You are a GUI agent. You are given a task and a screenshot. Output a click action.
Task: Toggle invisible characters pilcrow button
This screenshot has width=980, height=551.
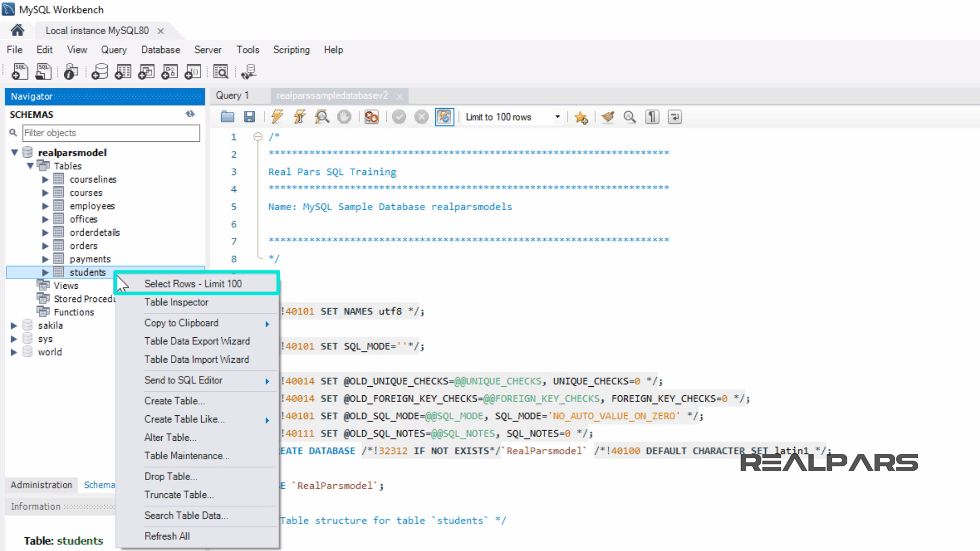(x=652, y=117)
